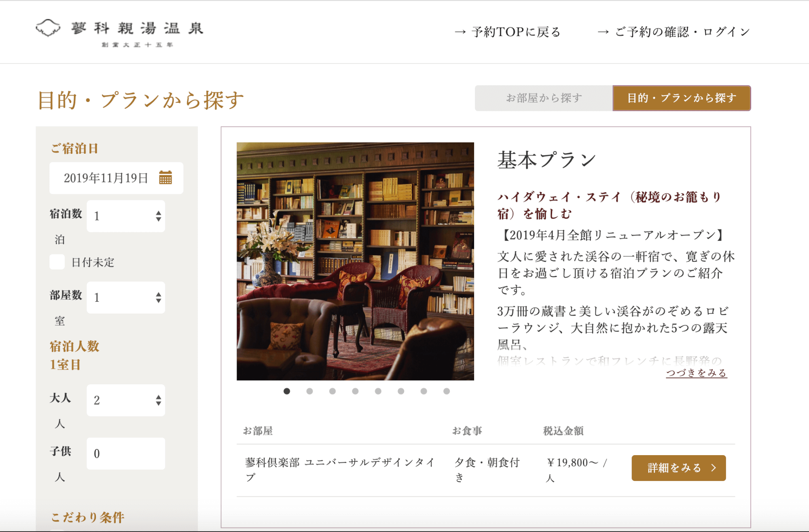The height and width of the screenshot is (532, 809).
Task: Open the 宿泊数 nights dropdown
Action: click(x=126, y=216)
